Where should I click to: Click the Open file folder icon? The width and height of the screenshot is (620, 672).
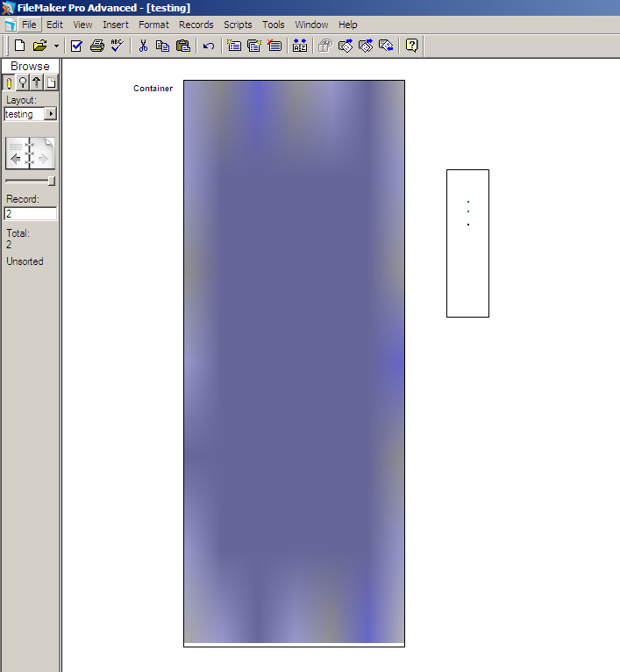click(x=39, y=46)
